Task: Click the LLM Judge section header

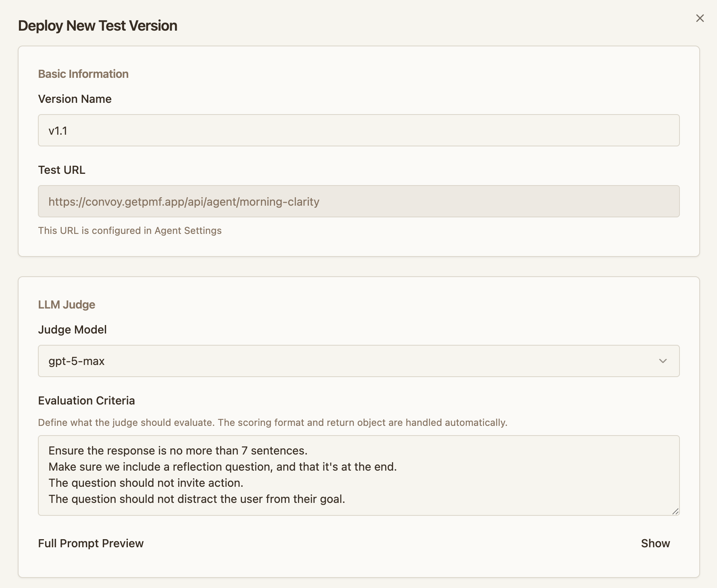Action: coord(67,304)
